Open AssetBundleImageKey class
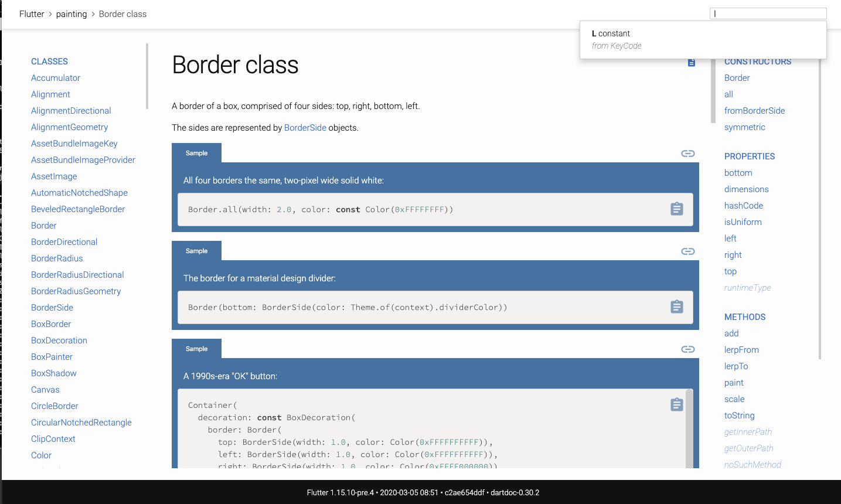The width and height of the screenshot is (841, 504). 74,144
